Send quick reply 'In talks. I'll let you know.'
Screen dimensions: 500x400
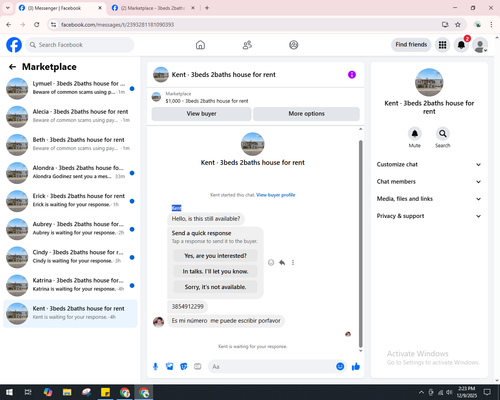click(215, 271)
